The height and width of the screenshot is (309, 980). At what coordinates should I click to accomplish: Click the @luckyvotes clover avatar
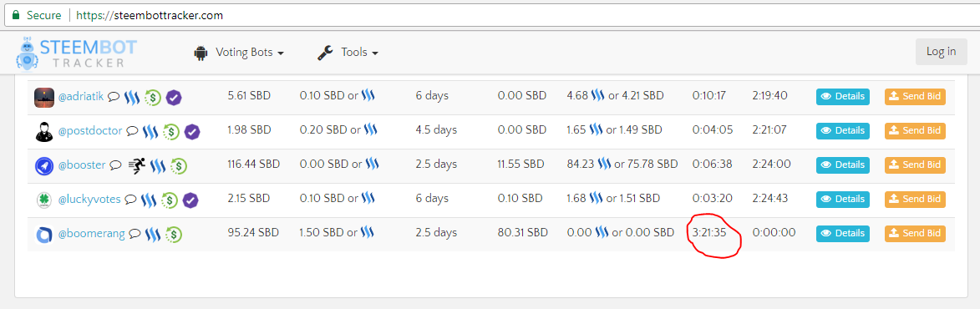click(x=44, y=200)
